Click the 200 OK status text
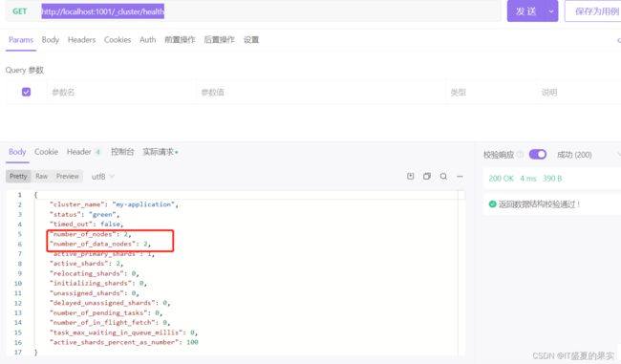Screen dimensions: 621x364 click(x=501, y=179)
